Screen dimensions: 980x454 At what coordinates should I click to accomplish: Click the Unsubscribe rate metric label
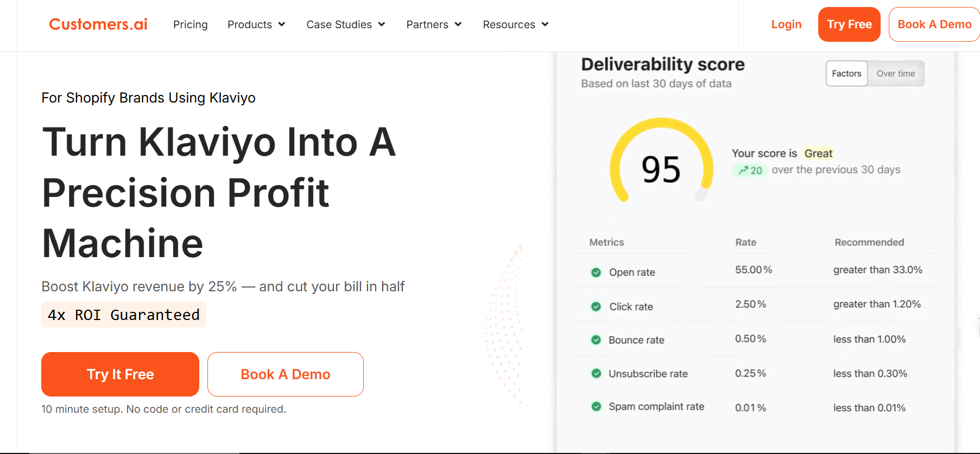coord(648,374)
